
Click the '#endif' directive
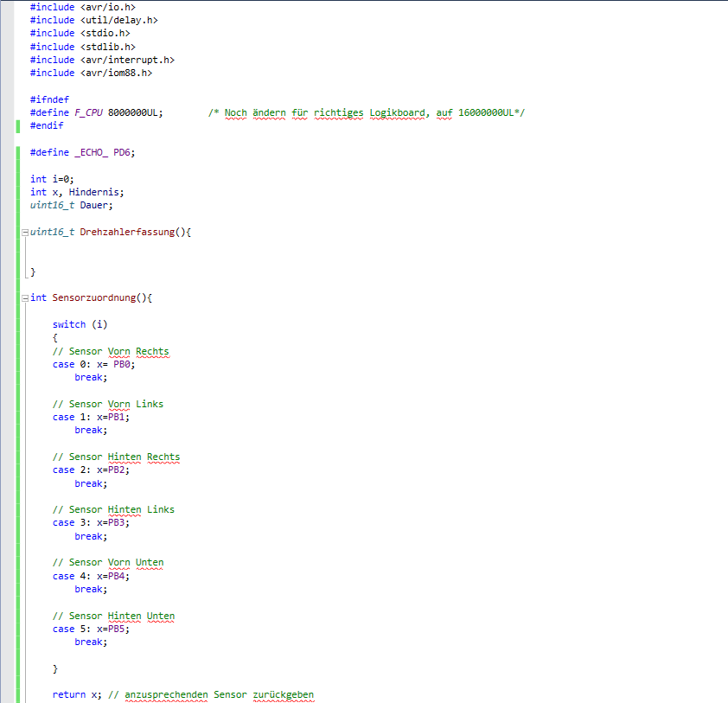(47, 125)
